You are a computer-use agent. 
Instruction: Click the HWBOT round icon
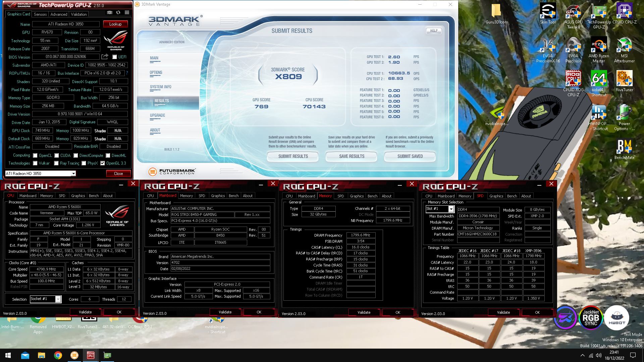coord(616,317)
